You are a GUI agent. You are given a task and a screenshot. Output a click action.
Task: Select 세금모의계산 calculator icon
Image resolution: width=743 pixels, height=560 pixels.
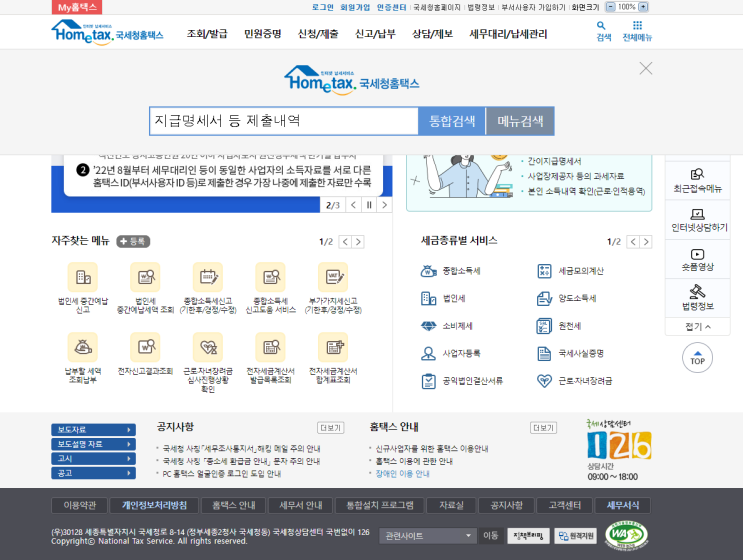(x=544, y=271)
